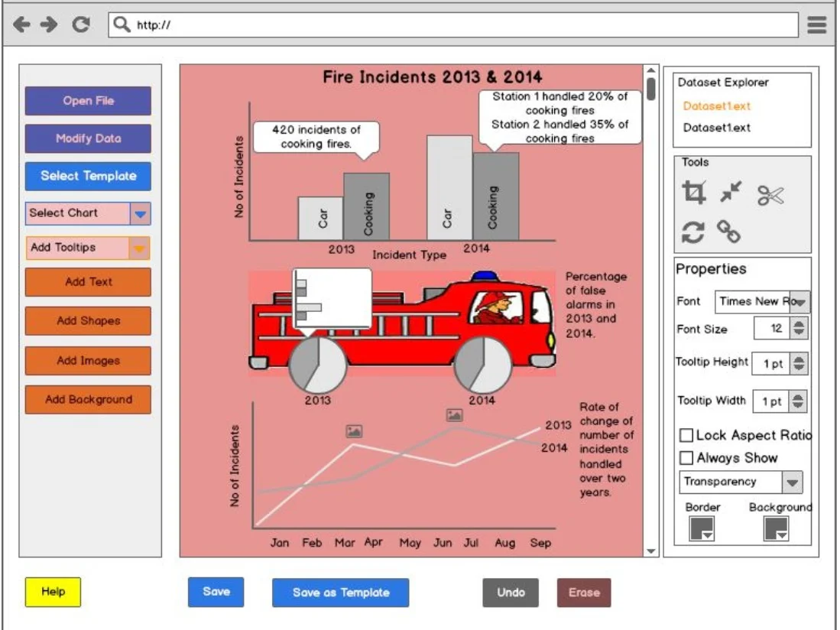Tick the Always Show checkbox

(x=686, y=457)
